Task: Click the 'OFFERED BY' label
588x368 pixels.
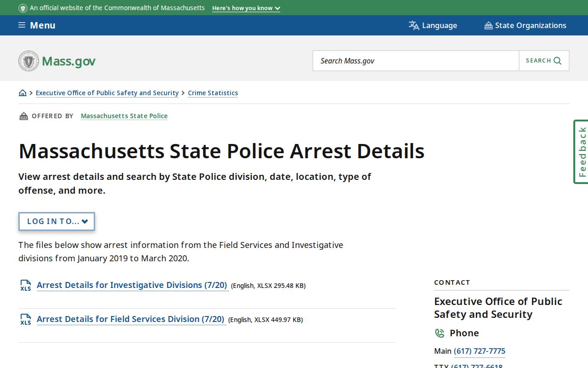Action: pos(52,116)
